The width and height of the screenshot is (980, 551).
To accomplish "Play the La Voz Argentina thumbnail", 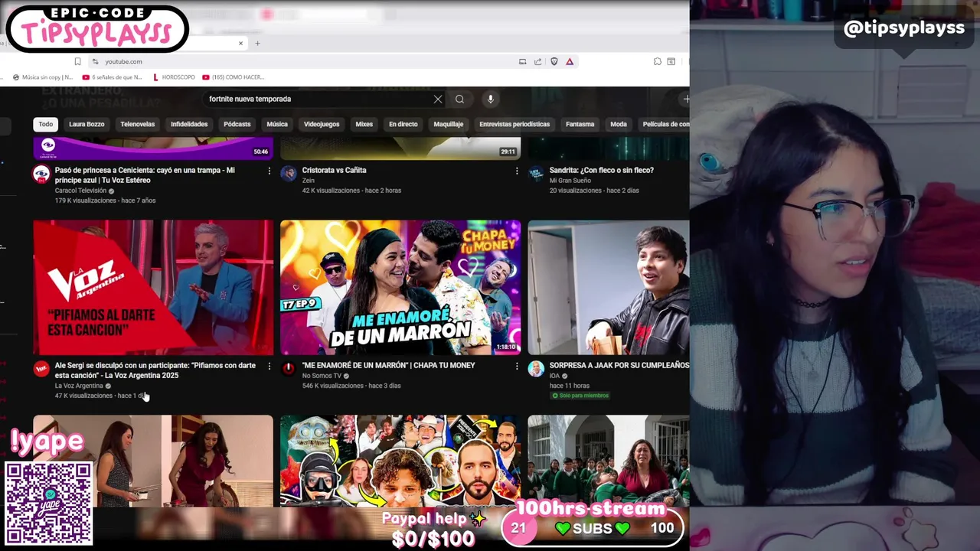I will tap(153, 288).
